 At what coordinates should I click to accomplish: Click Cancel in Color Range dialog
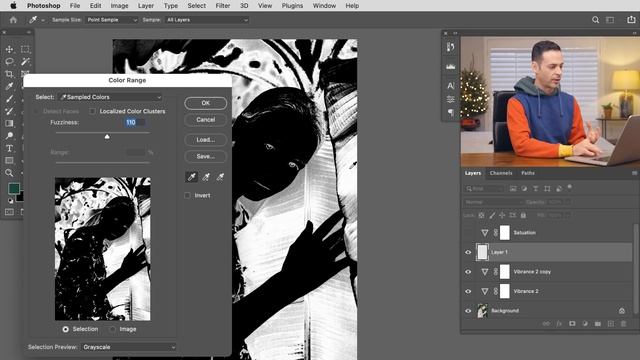pos(206,120)
